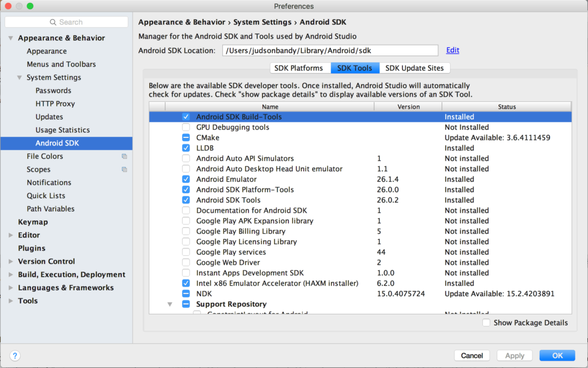This screenshot has width=588, height=368.
Task: Click the Apply button
Action: (x=514, y=355)
